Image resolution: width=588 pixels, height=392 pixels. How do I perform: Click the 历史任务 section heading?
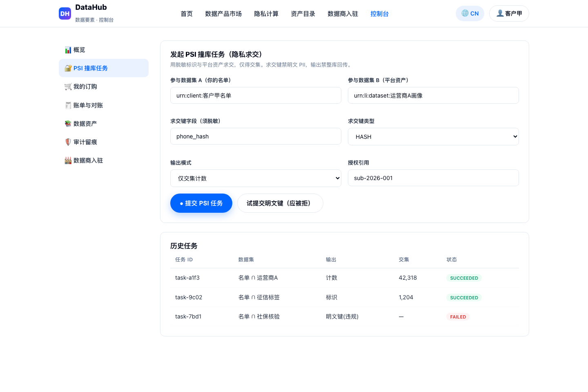pos(184,246)
